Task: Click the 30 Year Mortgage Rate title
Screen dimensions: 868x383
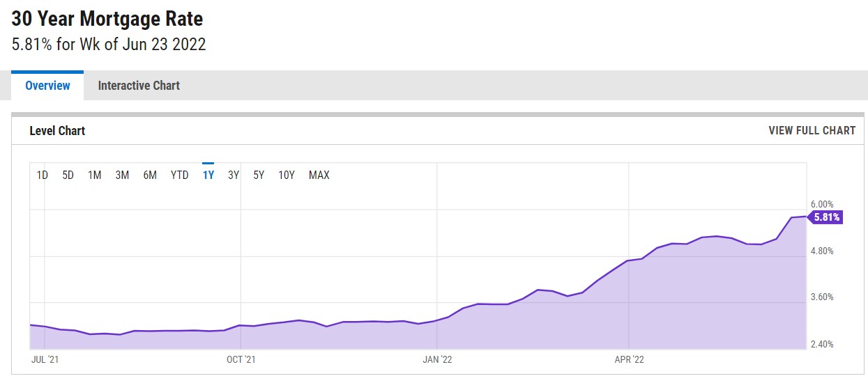Action: 107,19
